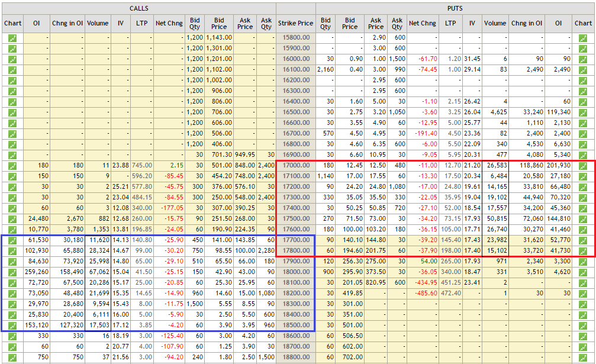This screenshot has width=596, height=364.
Task: Open puts chart icon for 18300.00 strike
Action: coord(583,304)
